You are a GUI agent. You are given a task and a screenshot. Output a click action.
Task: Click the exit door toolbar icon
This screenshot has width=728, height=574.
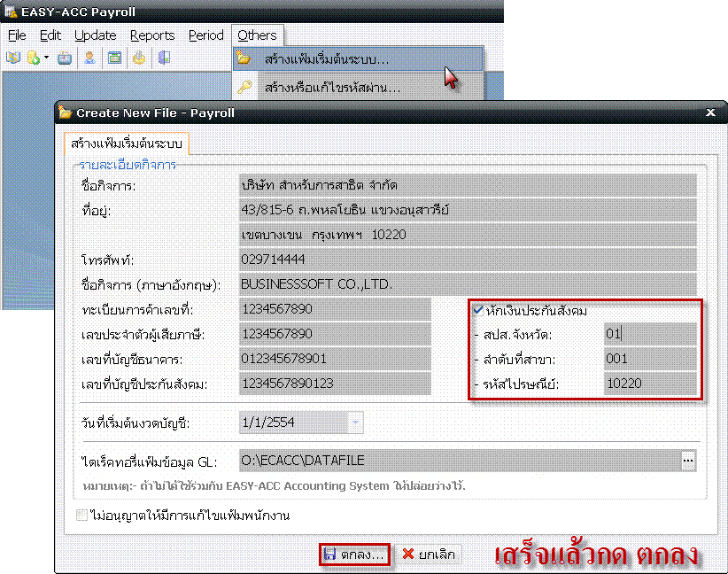click(165, 58)
